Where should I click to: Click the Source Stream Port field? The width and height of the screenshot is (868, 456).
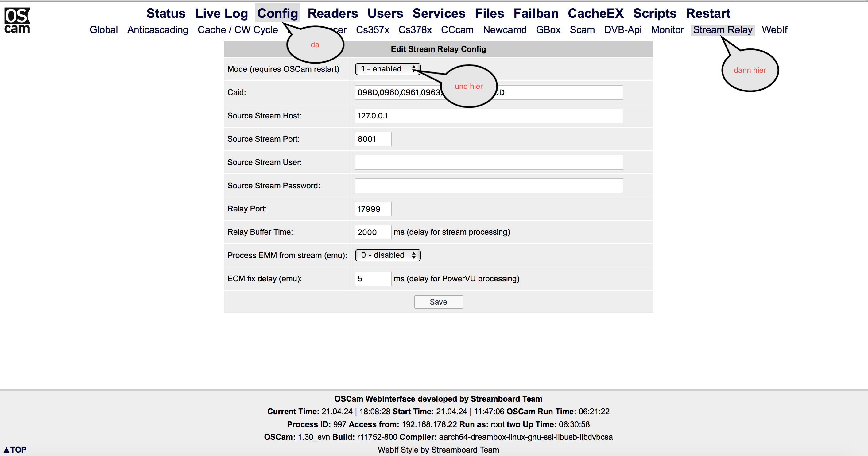click(x=373, y=139)
